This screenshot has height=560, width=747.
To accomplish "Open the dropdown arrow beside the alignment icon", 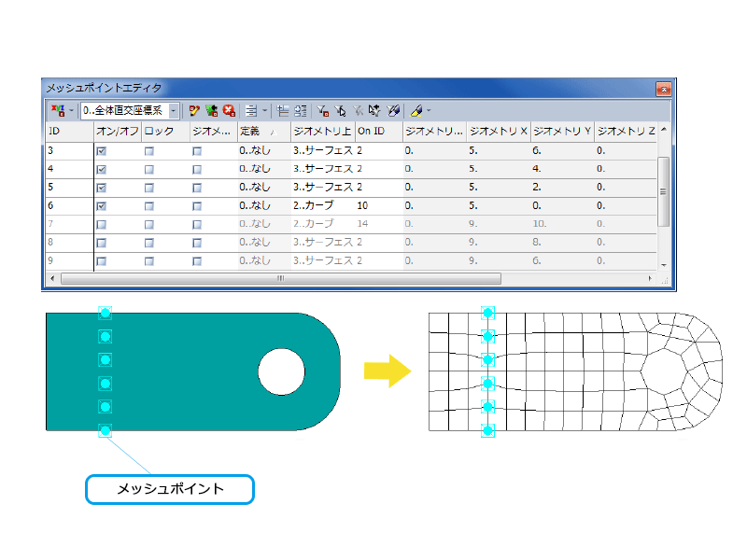I will pos(265,111).
